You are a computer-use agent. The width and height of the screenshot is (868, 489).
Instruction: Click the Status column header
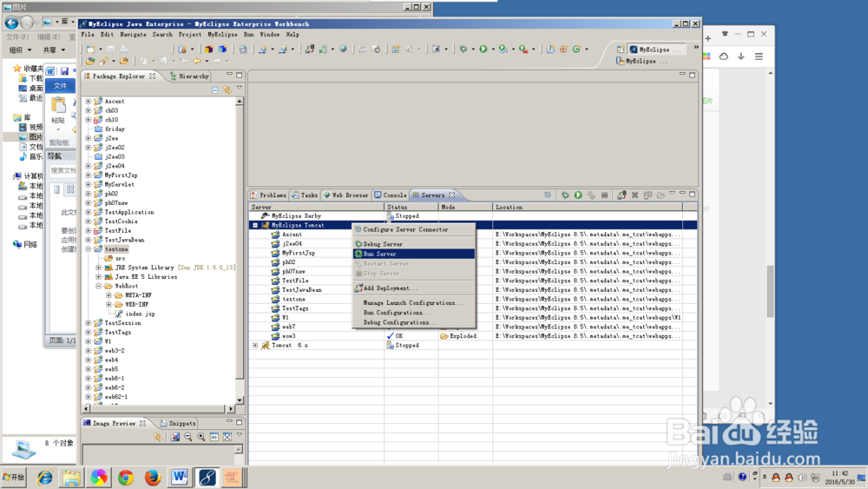[x=411, y=207]
